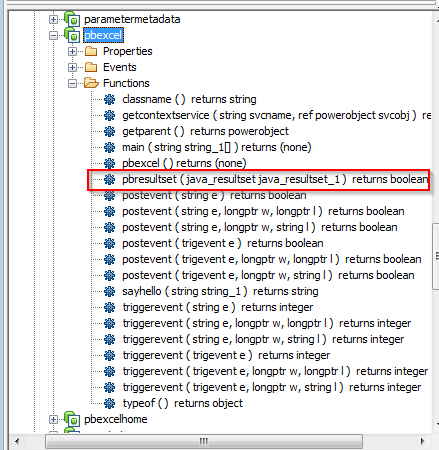Click gear icon for pbexcel () returns (none)
Image resolution: width=439 pixels, height=450 pixels.
coord(109,163)
